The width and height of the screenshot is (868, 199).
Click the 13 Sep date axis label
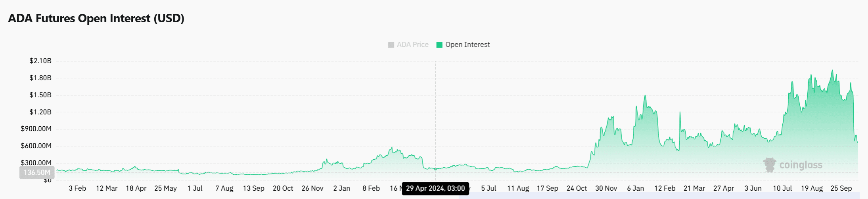click(x=254, y=188)
